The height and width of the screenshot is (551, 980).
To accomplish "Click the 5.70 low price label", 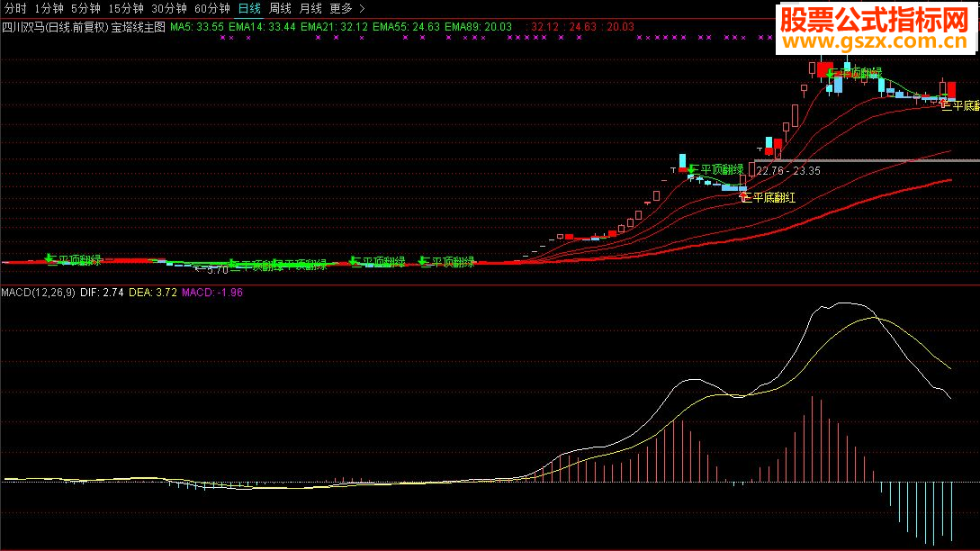I will point(217,270).
